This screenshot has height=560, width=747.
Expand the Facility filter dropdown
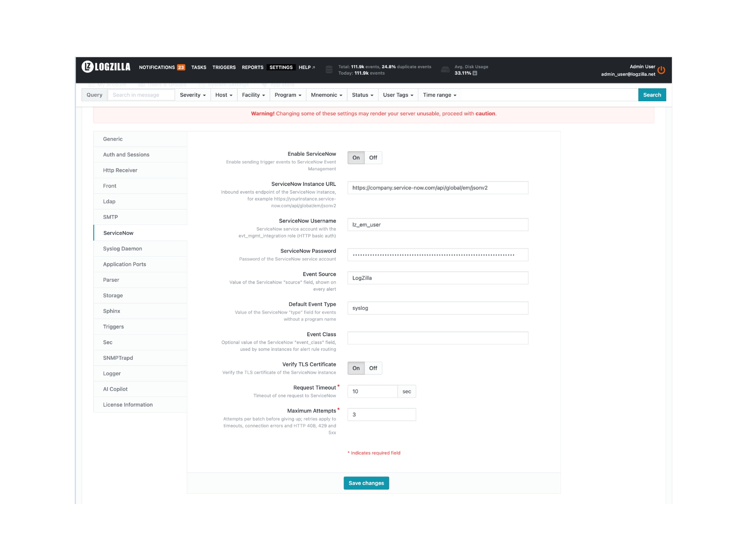(254, 95)
